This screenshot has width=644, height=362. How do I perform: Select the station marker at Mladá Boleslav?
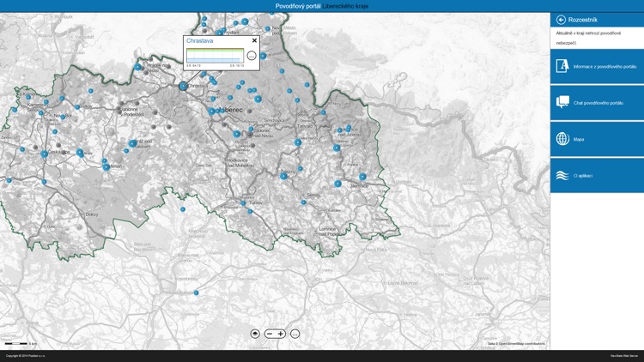tap(197, 293)
